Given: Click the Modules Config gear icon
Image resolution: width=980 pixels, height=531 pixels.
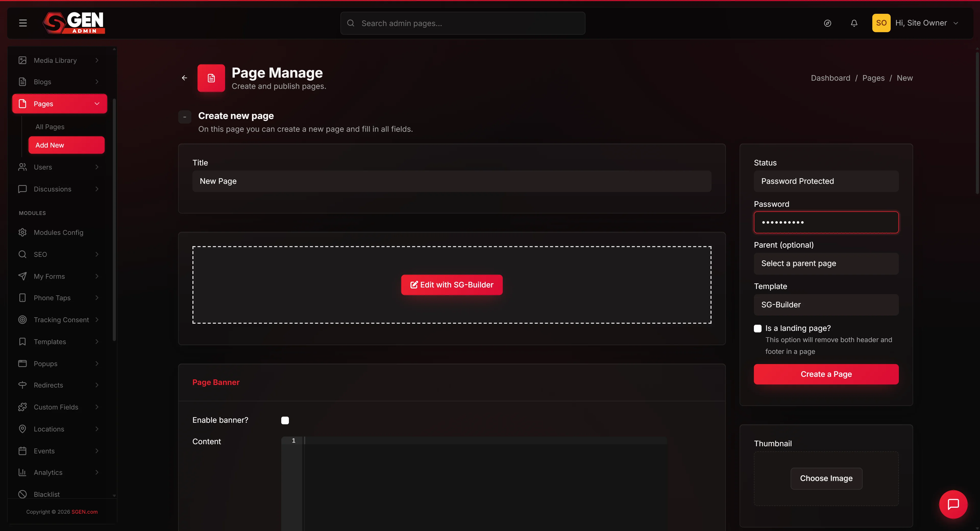Looking at the screenshot, I should pyautogui.click(x=22, y=233).
